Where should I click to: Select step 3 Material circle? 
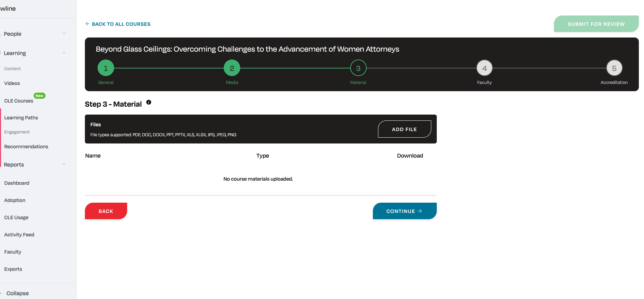[358, 68]
